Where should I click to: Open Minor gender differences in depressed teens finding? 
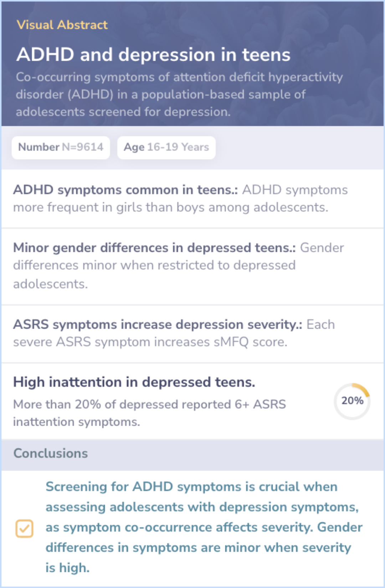click(x=192, y=266)
